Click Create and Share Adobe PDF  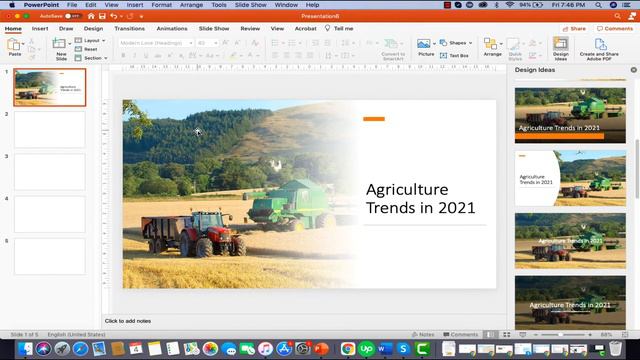coord(599,49)
